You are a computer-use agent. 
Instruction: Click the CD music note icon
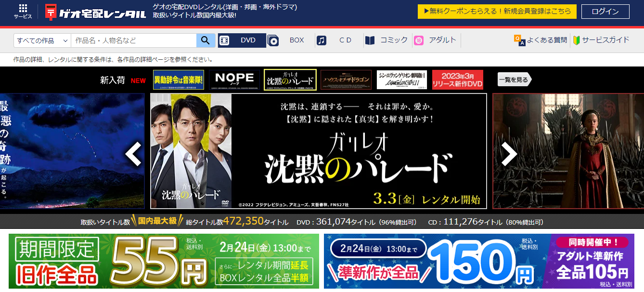322,40
